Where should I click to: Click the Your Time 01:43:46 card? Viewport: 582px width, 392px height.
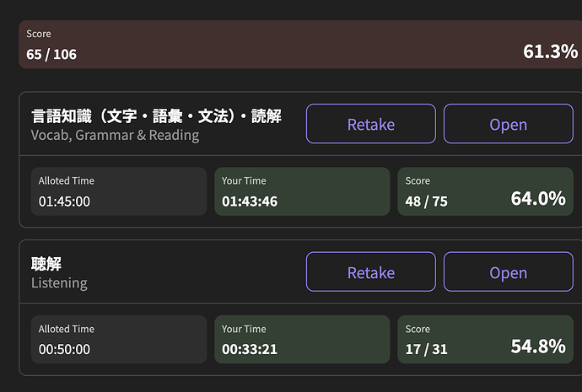[x=301, y=191]
